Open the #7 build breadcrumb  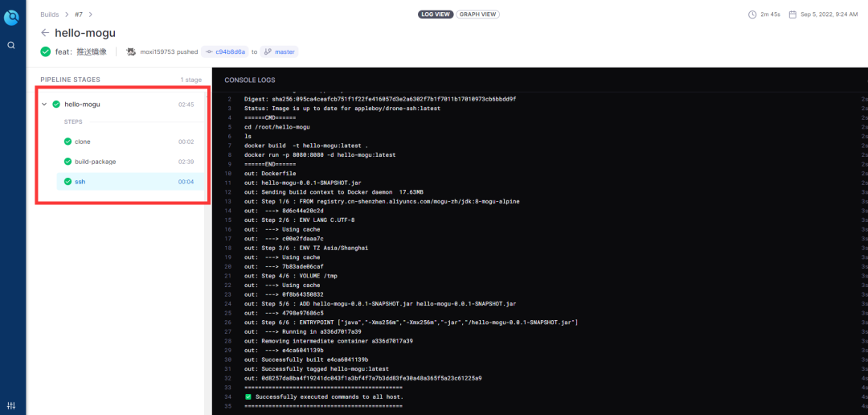[x=79, y=14]
